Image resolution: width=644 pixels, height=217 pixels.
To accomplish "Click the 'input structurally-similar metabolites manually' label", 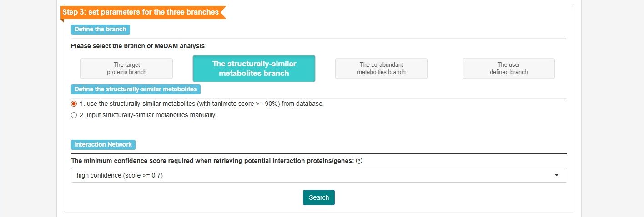I will (x=148, y=115).
